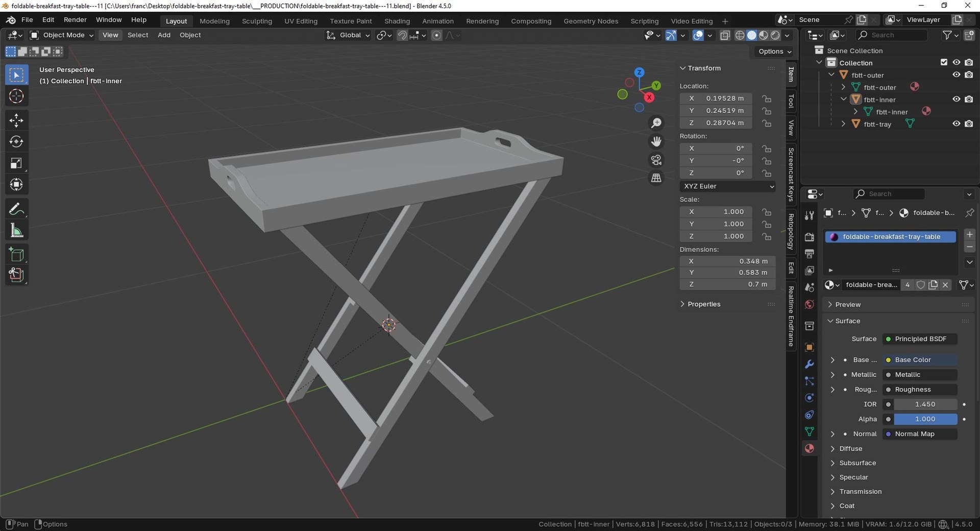Open the Global orientation dropdown
This screenshot has width=980, height=531.
tap(349, 35)
